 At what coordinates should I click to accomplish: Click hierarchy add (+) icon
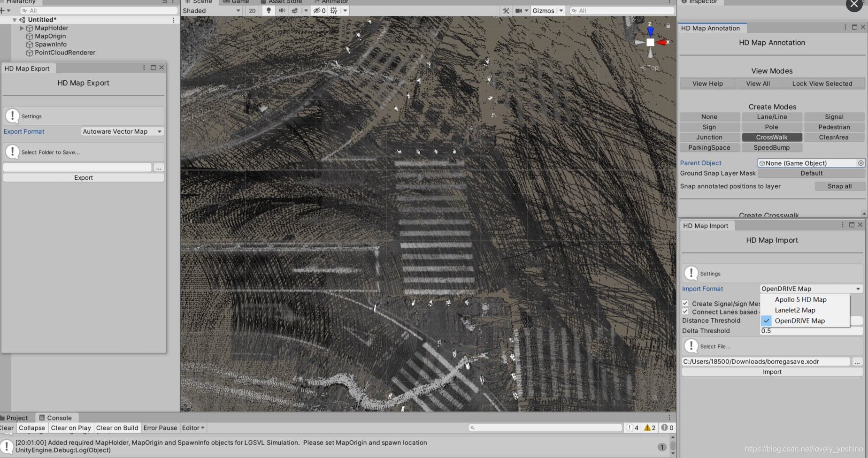click(2, 11)
